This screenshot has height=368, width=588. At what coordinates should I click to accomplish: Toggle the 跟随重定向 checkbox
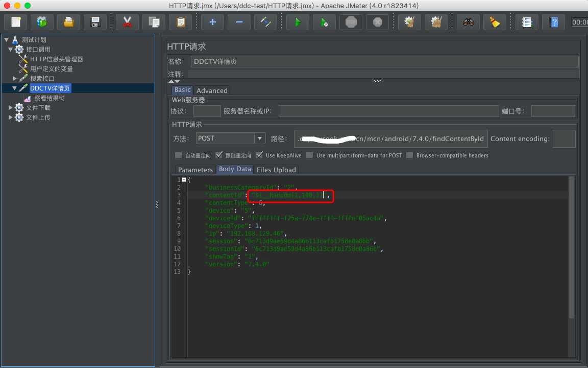click(x=219, y=155)
